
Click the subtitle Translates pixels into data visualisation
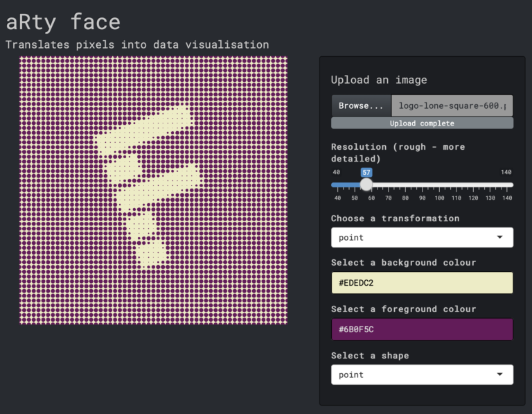pos(137,44)
